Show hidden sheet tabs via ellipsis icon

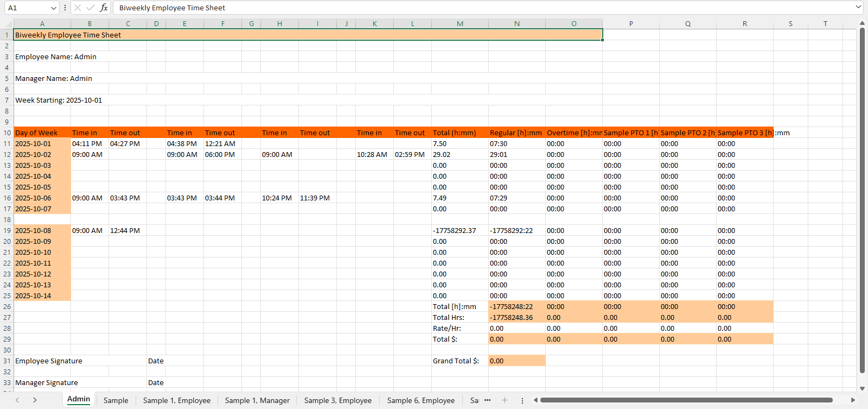(487, 400)
